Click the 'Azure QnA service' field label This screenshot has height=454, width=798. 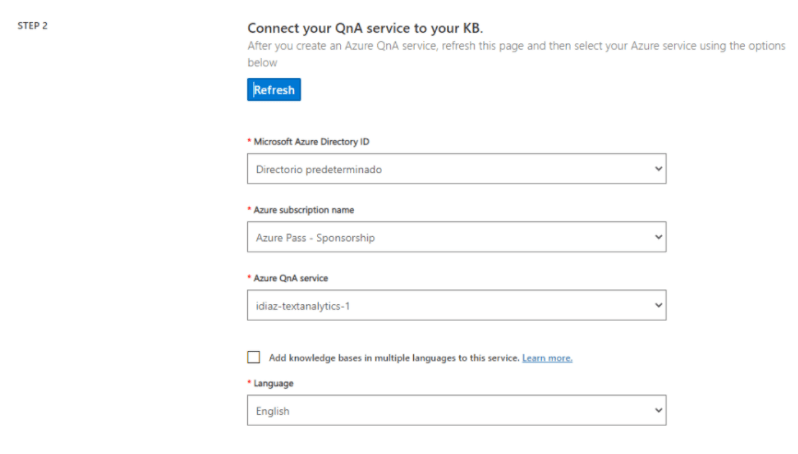[x=291, y=278]
